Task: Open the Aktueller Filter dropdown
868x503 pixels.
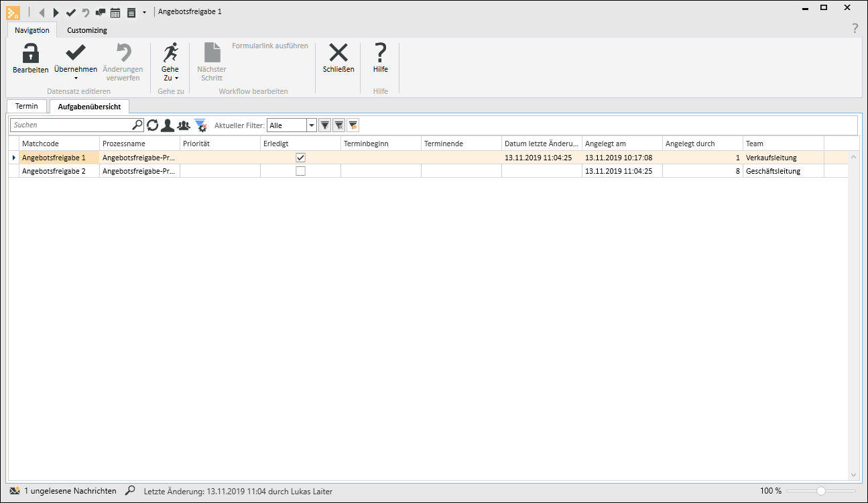Action: pyautogui.click(x=312, y=125)
